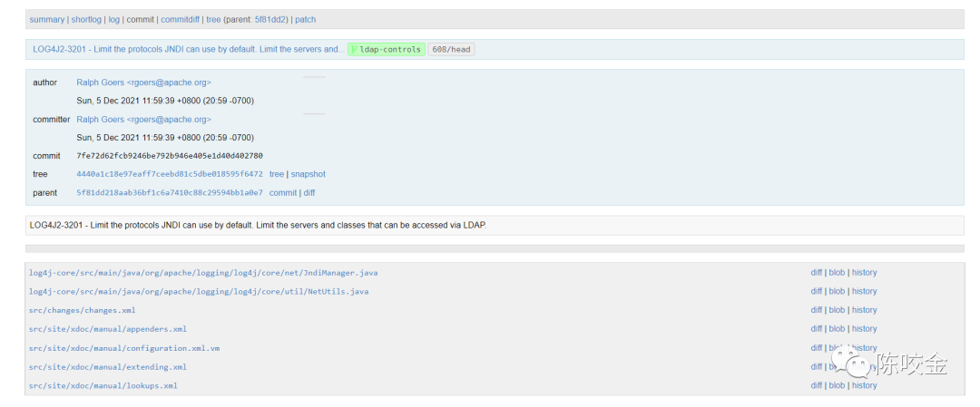Open the lookups.xml file link

(x=103, y=385)
